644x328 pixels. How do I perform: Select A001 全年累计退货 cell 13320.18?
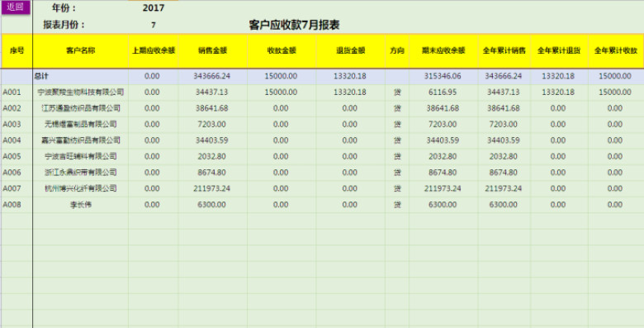point(559,93)
